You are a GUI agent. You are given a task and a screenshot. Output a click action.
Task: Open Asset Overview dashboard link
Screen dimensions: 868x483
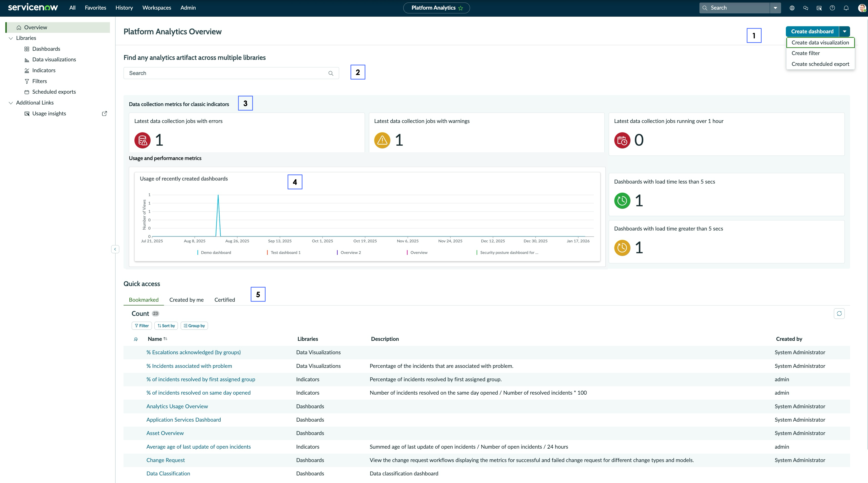(165, 433)
